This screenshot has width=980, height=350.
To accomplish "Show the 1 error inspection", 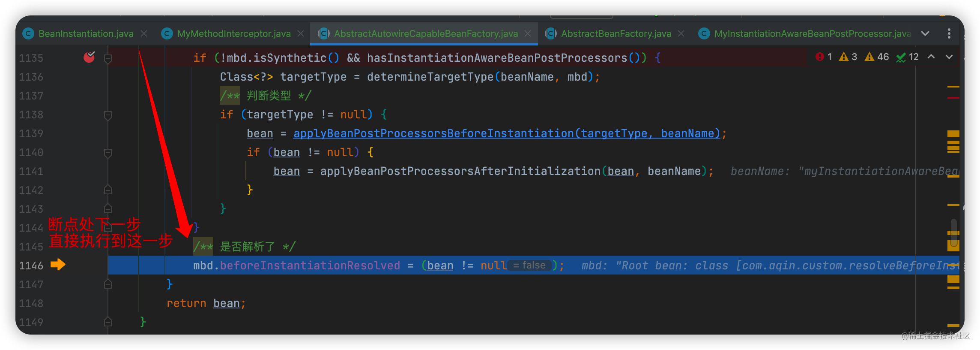I will [824, 57].
